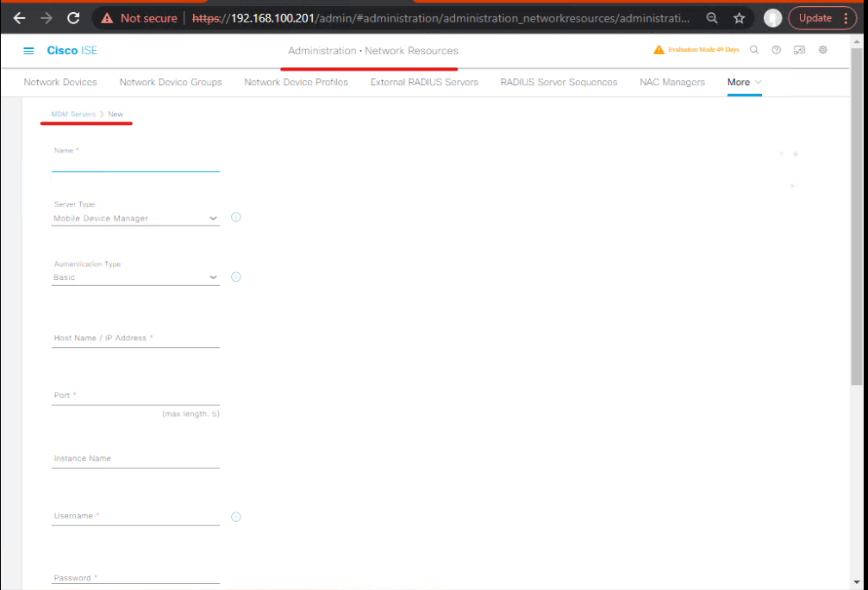
Task: Open the ISE settings gear icon
Action: point(822,50)
